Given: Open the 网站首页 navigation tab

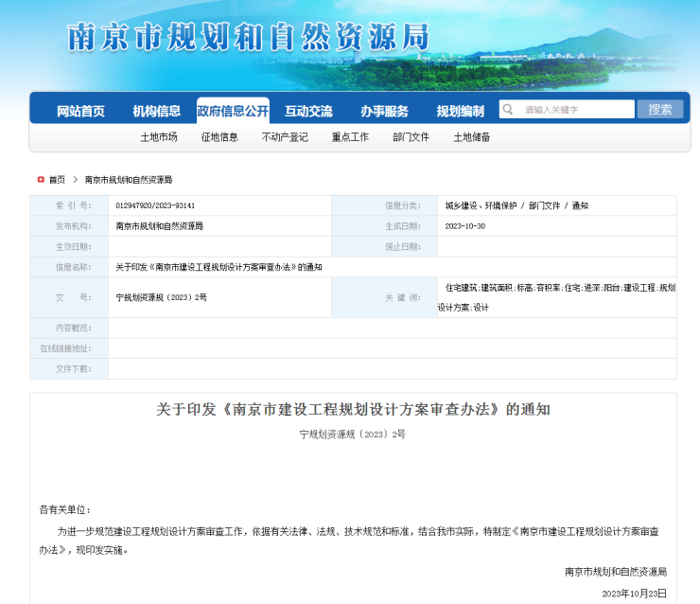Looking at the screenshot, I should click(80, 111).
